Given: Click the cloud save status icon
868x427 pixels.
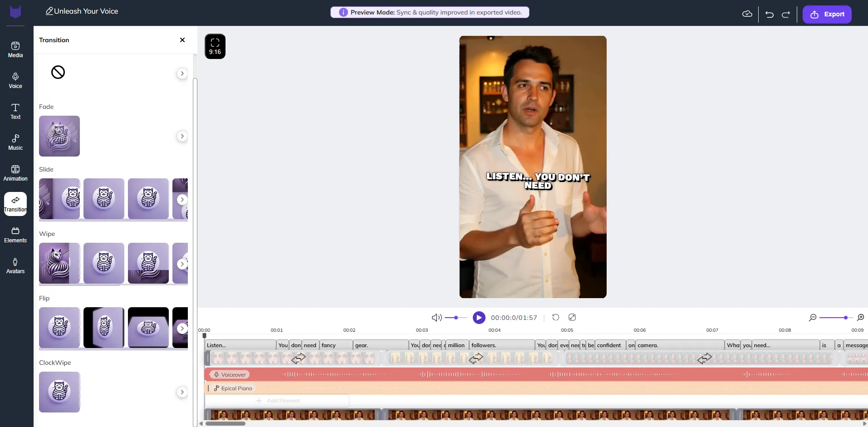Looking at the screenshot, I should (747, 14).
